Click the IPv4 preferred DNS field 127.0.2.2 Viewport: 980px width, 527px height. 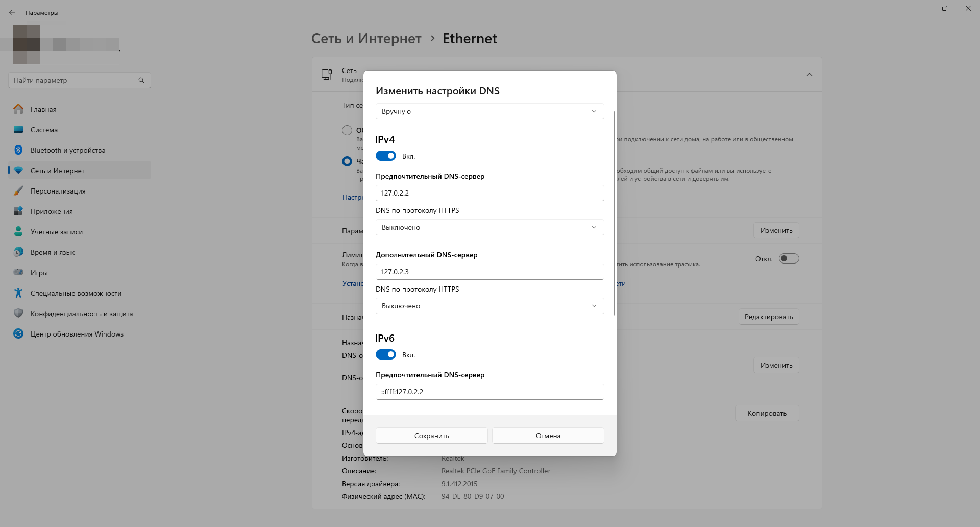pos(489,193)
